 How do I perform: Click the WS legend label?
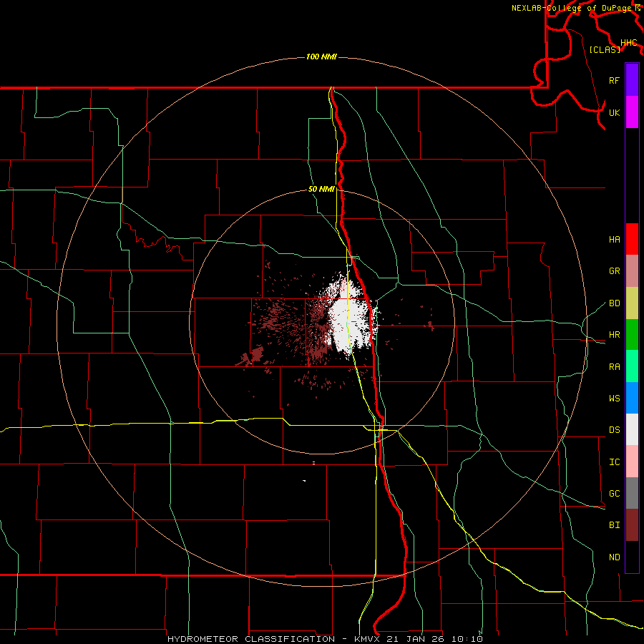coord(614,399)
